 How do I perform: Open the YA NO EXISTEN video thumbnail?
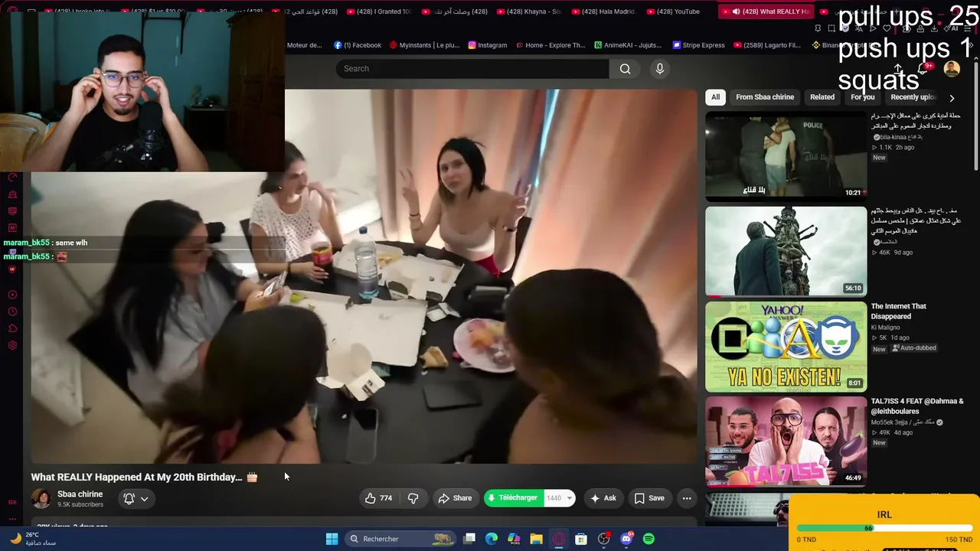click(x=786, y=347)
